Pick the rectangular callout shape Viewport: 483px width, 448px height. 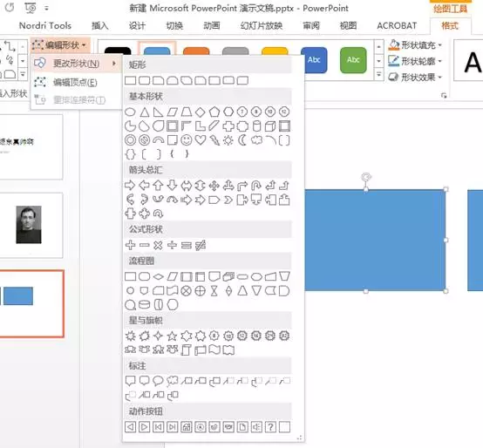(130, 381)
